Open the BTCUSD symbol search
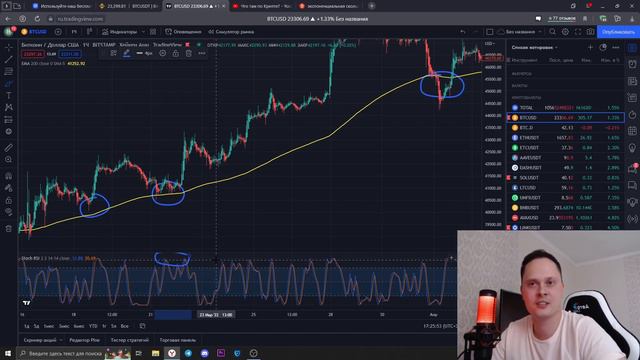 (35, 32)
